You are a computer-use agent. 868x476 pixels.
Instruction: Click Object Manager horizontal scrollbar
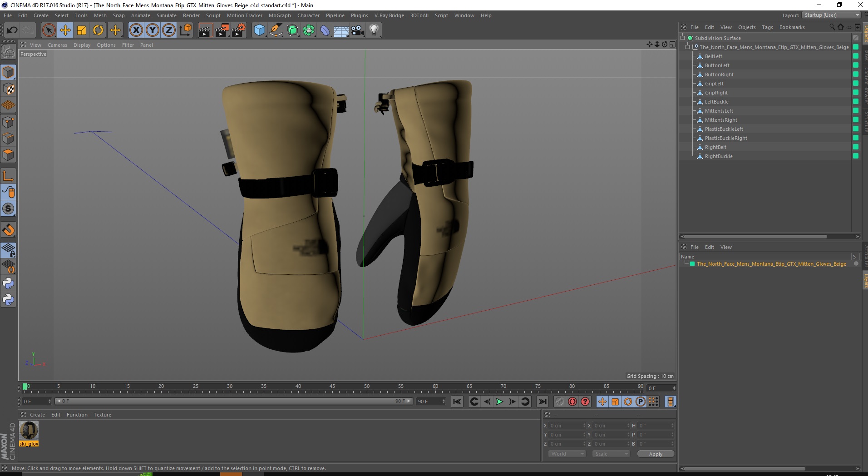tap(755, 237)
